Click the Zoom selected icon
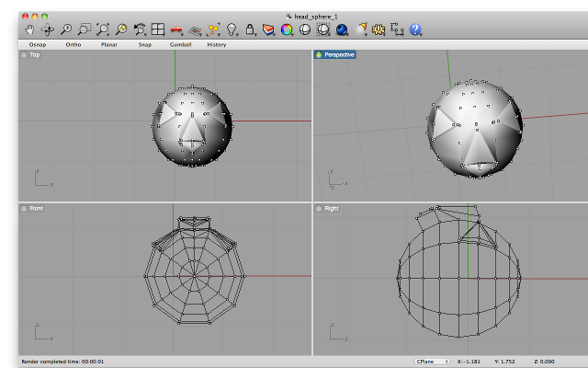This screenshot has height=368, width=588. 121,29
